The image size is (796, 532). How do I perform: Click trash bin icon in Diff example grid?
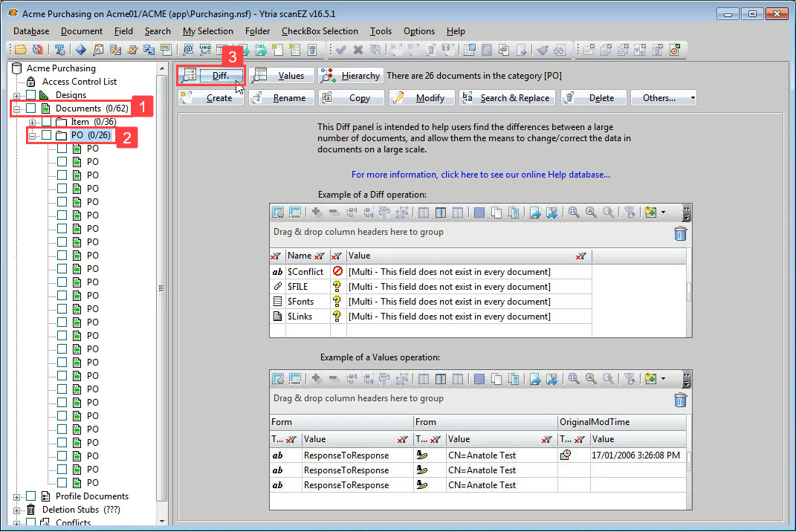click(x=680, y=234)
